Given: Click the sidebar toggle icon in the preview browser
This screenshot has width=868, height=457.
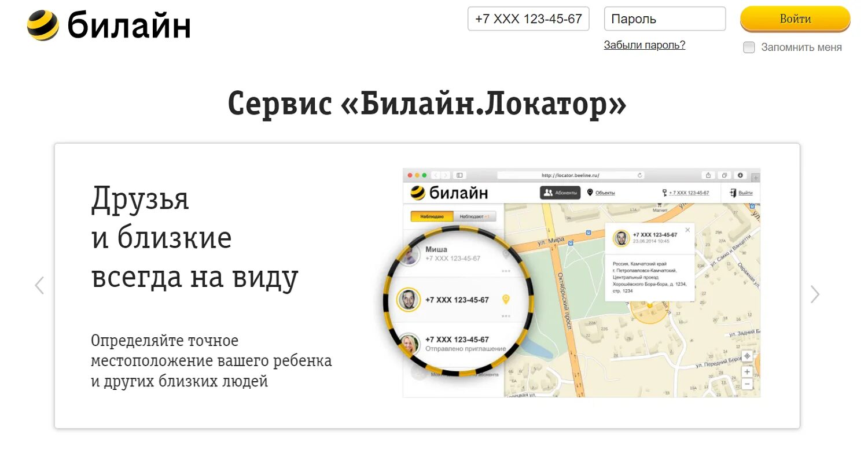Looking at the screenshot, I should (x=459, y=175).
